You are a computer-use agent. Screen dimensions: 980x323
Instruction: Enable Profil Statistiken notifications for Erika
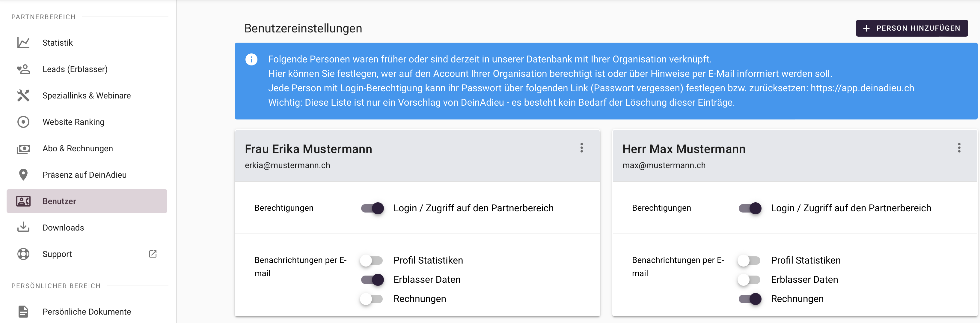371,261
